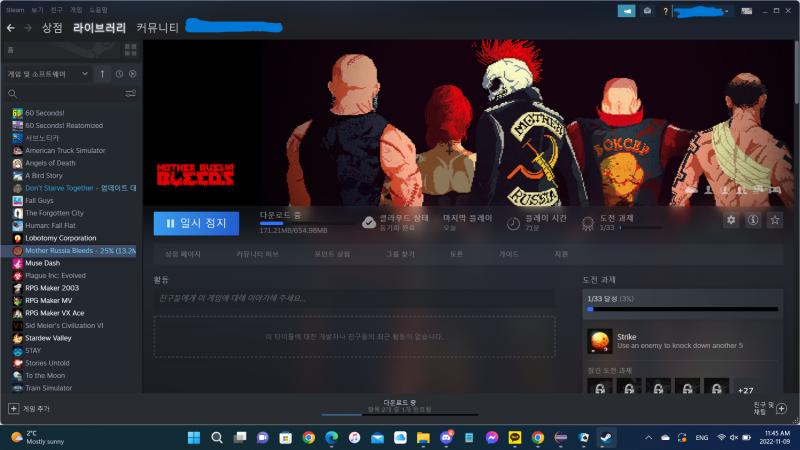Click the achievements ribbon icon
800x450 pixels.
tap(588, 223)
